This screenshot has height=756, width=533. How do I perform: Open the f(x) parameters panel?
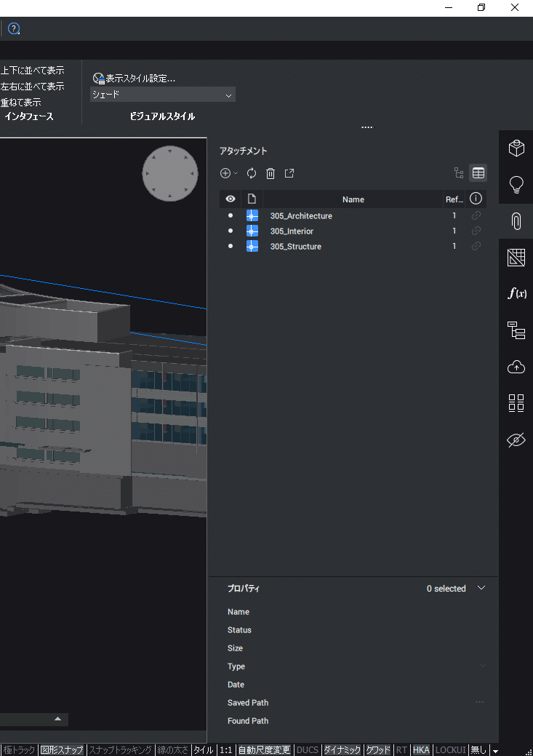click(516, 293)
